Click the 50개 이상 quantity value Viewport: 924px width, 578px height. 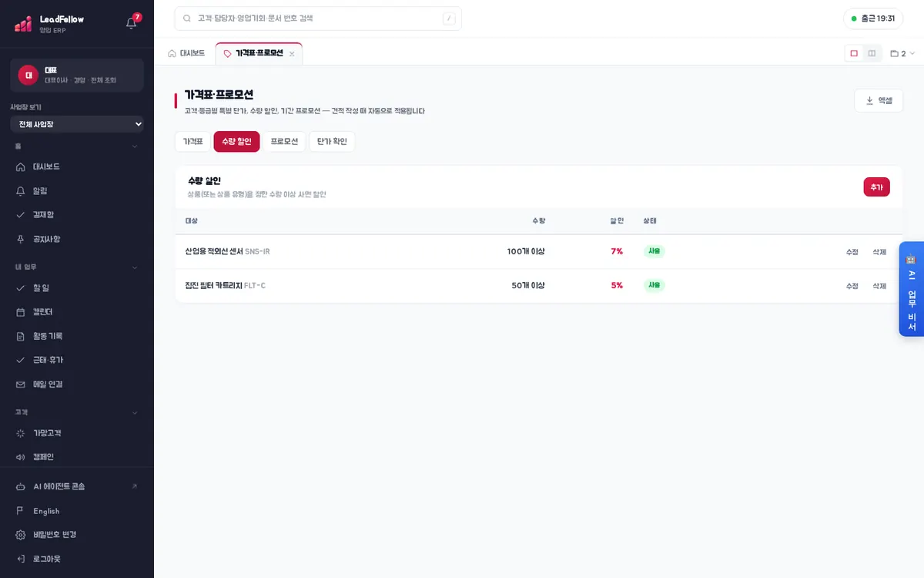(528, 285)
